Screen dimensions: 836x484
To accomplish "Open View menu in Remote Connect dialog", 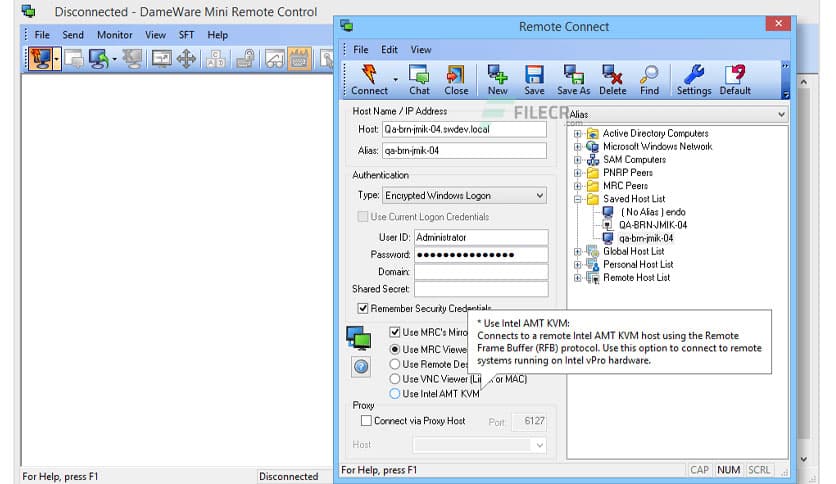I will point(421,50).
